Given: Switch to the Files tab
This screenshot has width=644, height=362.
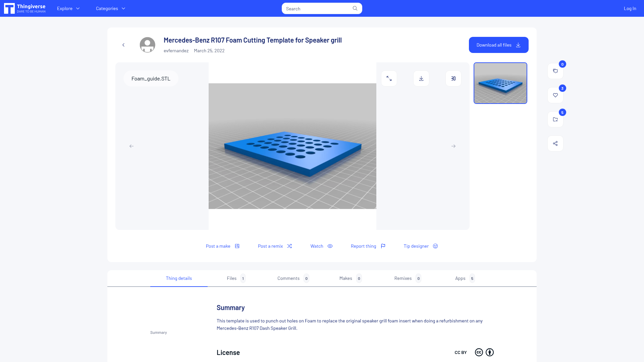Looking at the screenshot, I should coord(236,278).
